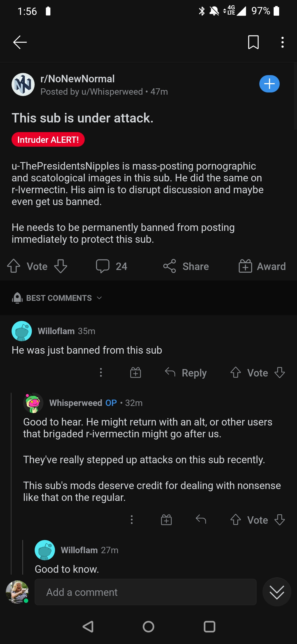Bookmark this post with the save icon
This screenshot has width=297, height=644.
[253, 42]
